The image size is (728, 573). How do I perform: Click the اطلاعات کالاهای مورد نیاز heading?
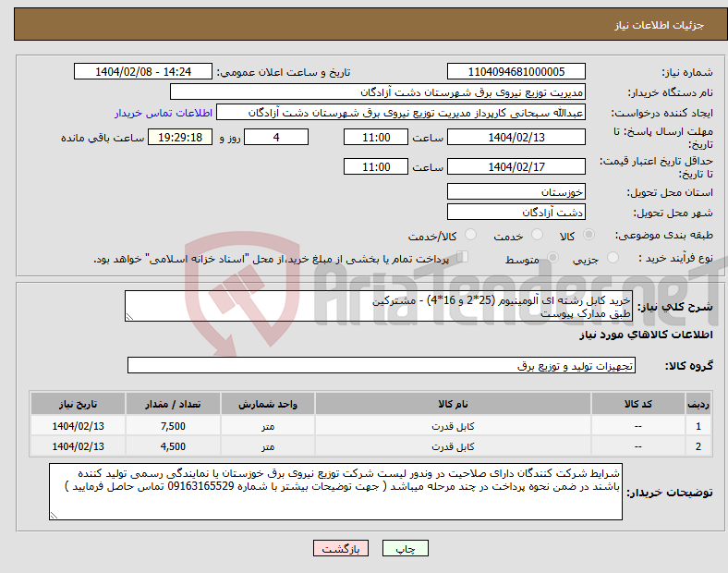coord(646,335)
